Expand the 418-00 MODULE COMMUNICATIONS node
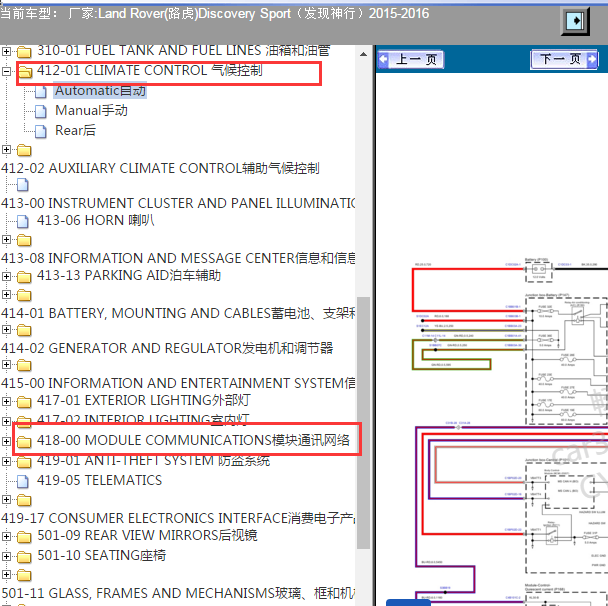 point(8,441)
